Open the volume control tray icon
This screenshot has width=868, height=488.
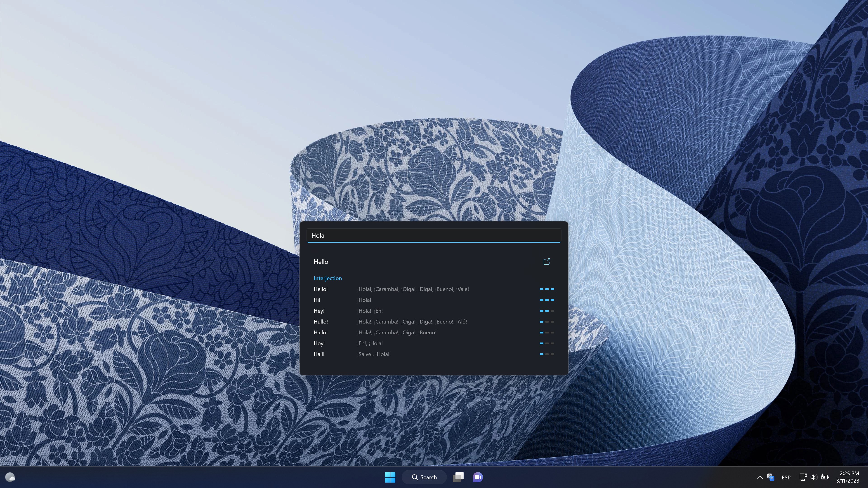coord(814,477)
